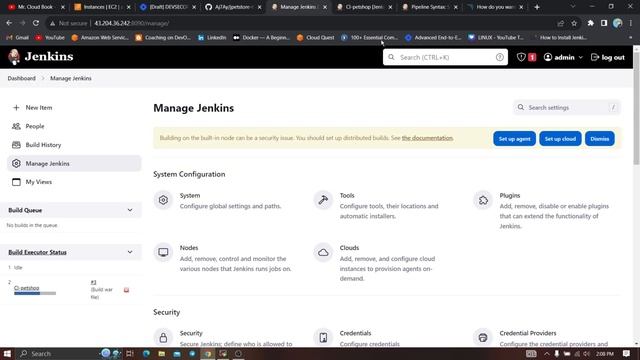The image size is (640, 360).
Task: Open a new browser tab
Action: click(537, 7)
